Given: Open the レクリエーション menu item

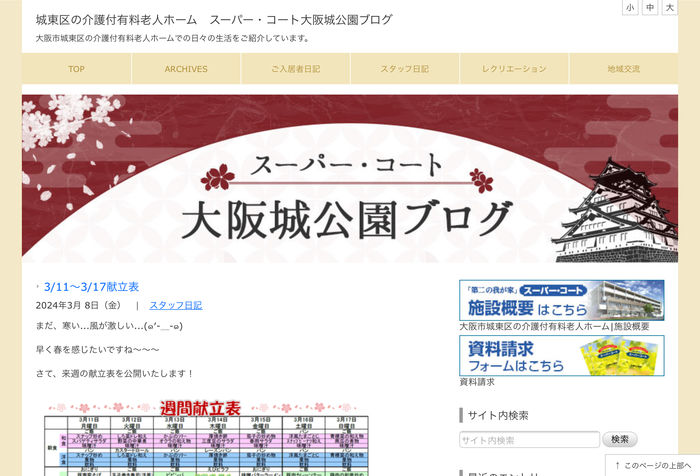Looking at the screenshot, I should pyautogui.click(x=514, y=69).
